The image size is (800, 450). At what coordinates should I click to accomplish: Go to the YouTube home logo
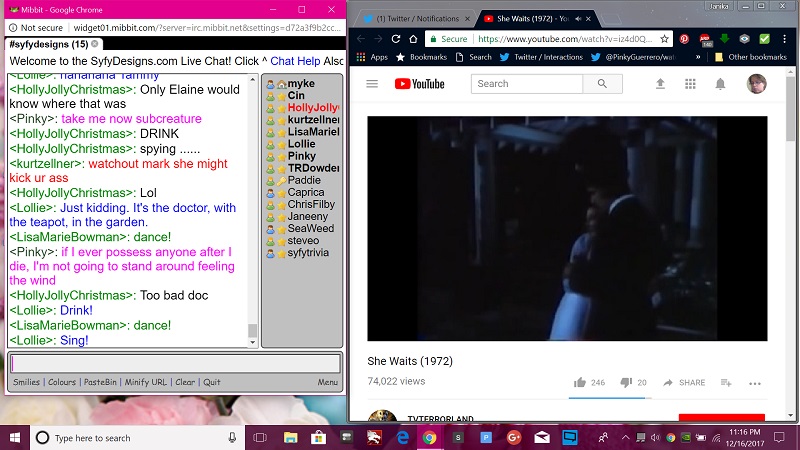[x=419, y=84]
